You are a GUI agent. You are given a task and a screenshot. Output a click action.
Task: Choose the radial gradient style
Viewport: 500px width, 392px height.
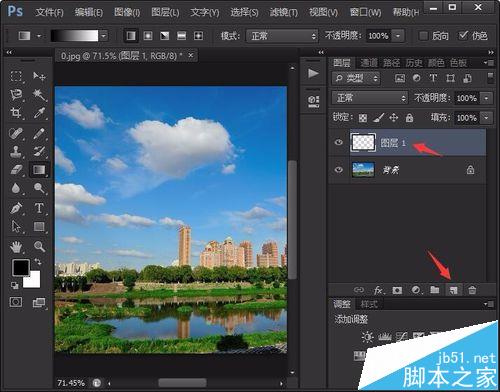[148, 36]
